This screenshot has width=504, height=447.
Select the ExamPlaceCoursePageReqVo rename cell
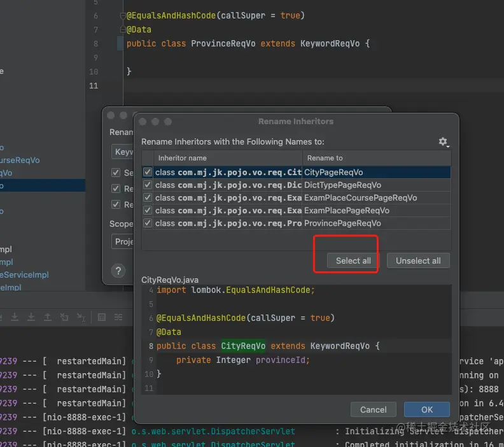pyautogui.click(x=376, y=198)
